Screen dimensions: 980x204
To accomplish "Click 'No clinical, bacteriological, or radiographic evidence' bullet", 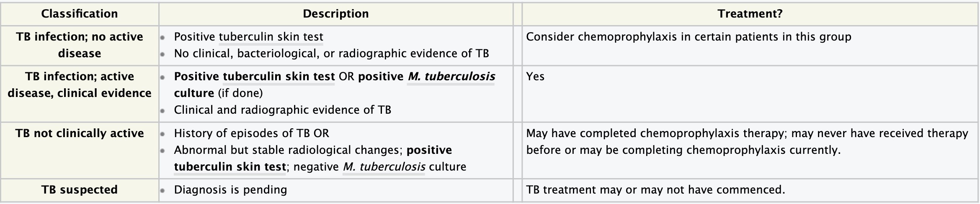I will click(x=331, y=54).
